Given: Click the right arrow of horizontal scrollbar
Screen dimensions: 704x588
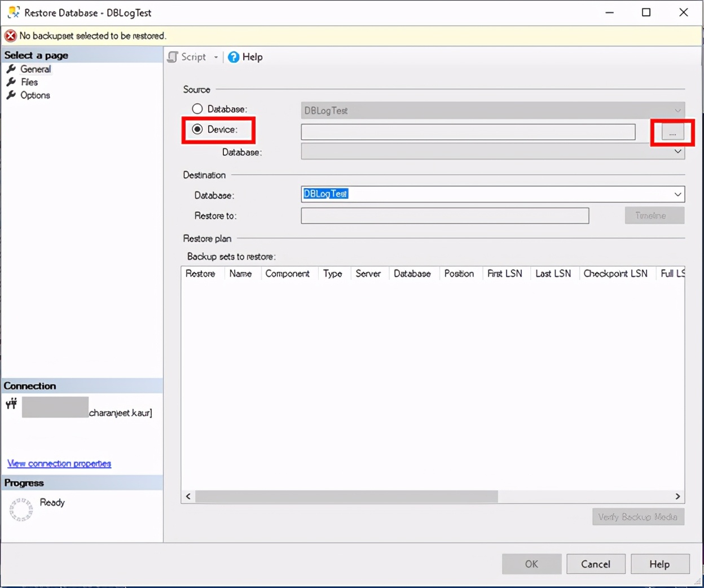Looking at the screenshot, I should click(x=677, y=497).
